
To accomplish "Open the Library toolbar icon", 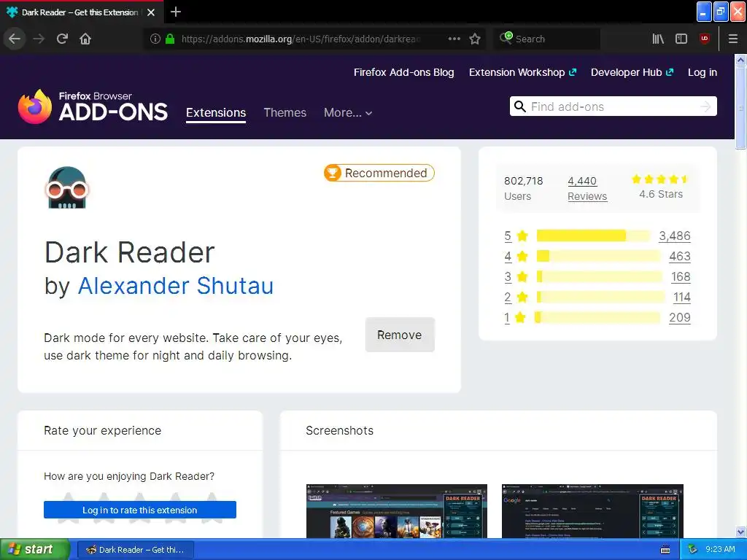I will (x=658, y=39).
